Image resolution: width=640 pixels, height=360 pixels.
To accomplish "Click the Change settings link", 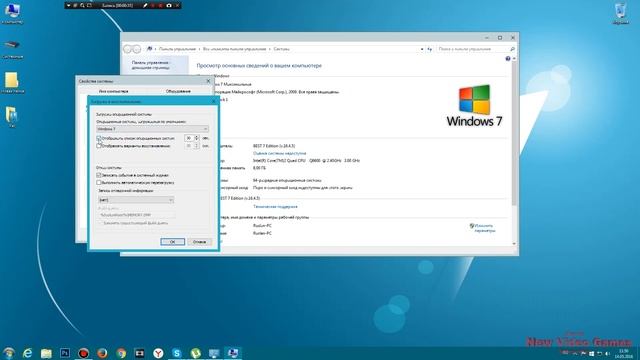I will [484, 228].
